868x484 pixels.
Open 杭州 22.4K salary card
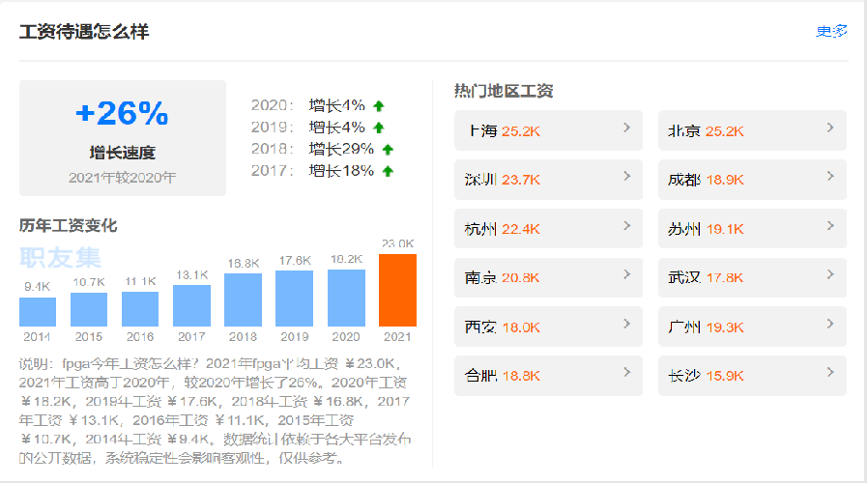point(548,228)
